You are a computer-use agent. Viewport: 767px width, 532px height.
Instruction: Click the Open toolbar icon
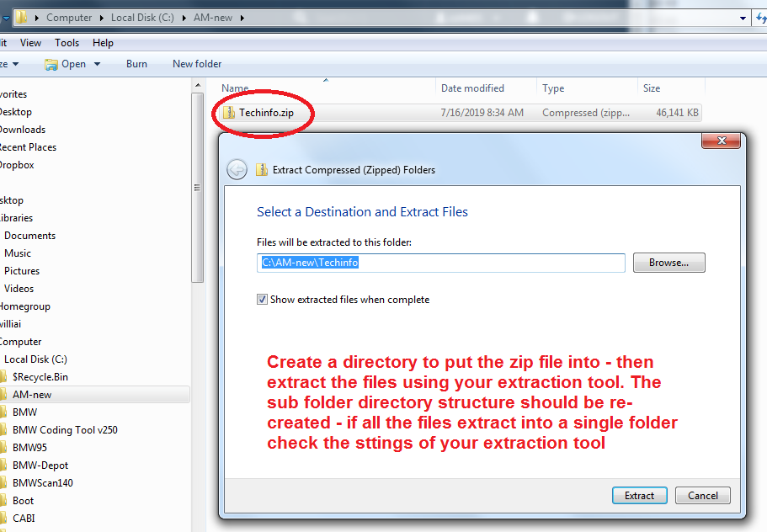[51, 64]
